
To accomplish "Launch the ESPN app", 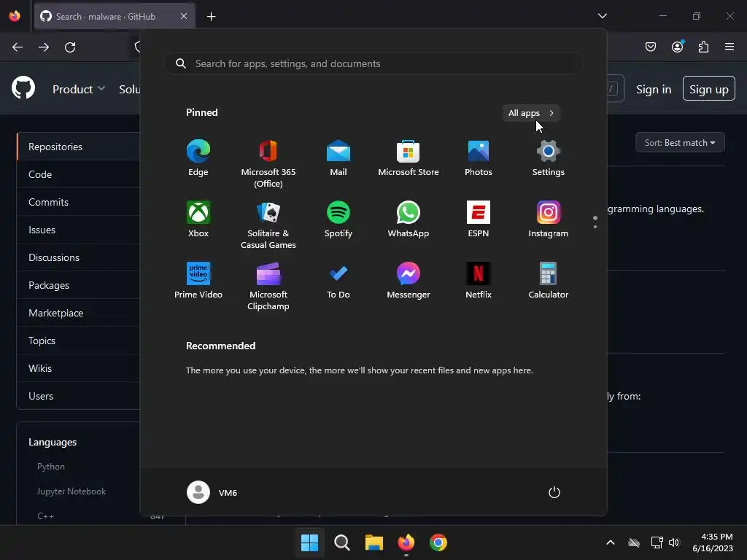I will pyautogui.click(x=479, y=219).
